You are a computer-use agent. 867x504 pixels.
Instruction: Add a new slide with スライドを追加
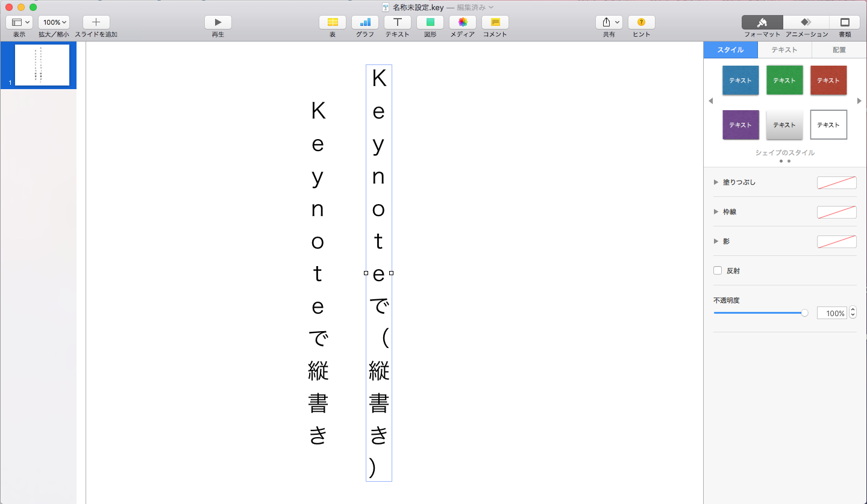click(x=95, y=22)
